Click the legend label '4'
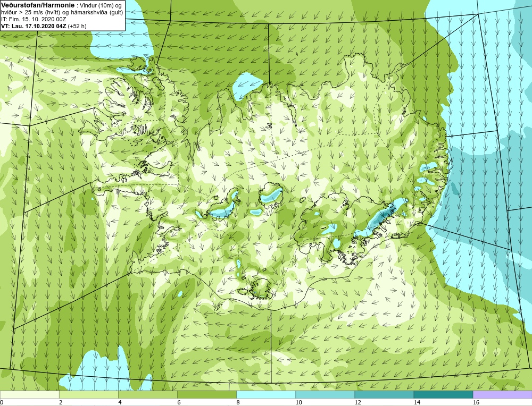The height and width of the screenshot is (406, 532). [120, 402]
